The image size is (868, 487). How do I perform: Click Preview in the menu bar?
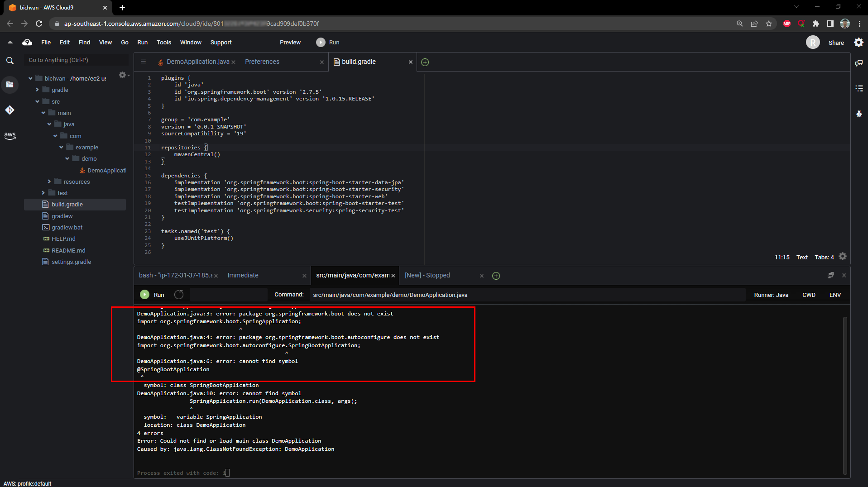(x=290, y=42)
